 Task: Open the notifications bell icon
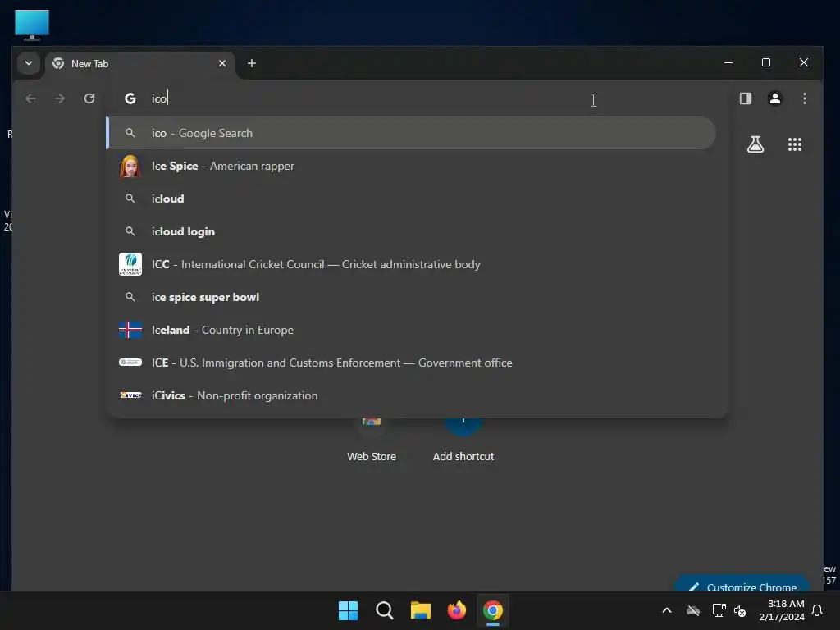pyautogui.click(x=817, y=610)
